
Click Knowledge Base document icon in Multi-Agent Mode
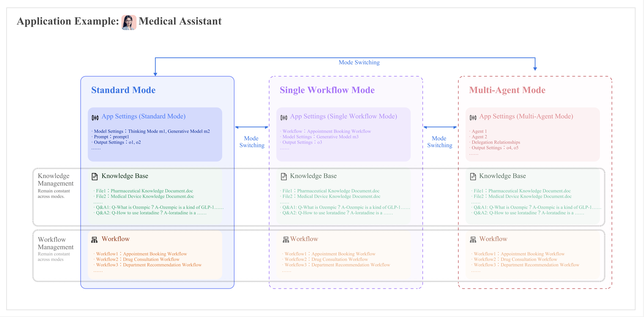(x=473, y=177)
